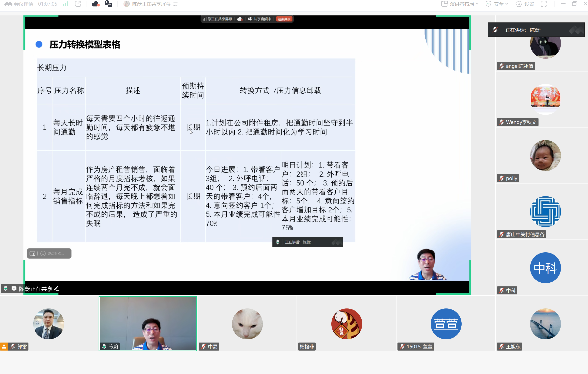The width and height of the screenshot is (588, 374).
Task: Click the emoji icon in chat box
Action: [x=43, y=254]
